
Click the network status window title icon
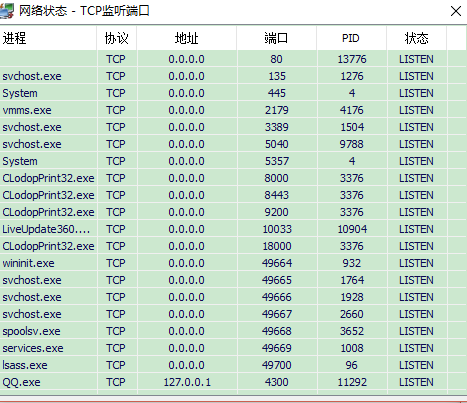(7, 11)
